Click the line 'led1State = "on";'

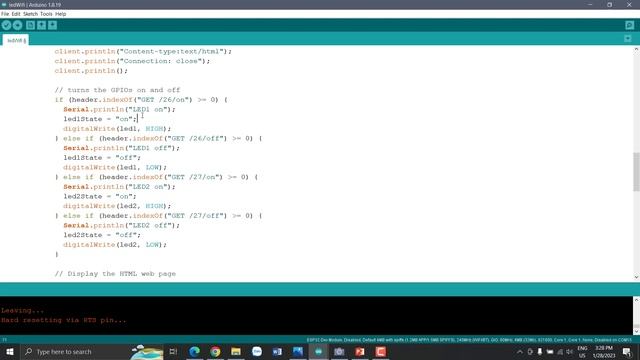pos(100,119)
